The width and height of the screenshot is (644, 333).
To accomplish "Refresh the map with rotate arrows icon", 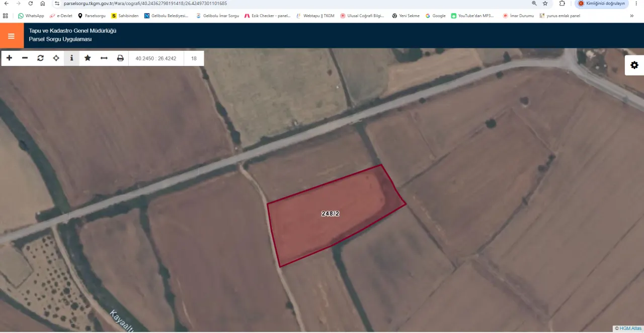I will tap(40, 58).
